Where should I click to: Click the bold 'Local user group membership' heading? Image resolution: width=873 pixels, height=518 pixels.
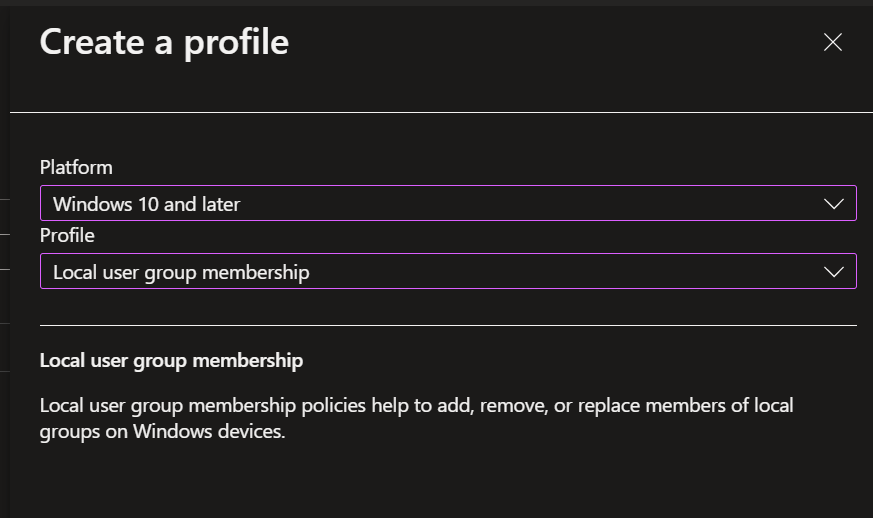[171, 360]
